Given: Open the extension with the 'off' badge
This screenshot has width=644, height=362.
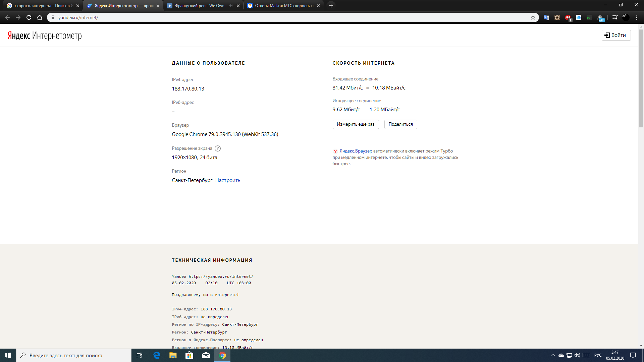Looking at the screenshot, I should (x=600, y=18).
